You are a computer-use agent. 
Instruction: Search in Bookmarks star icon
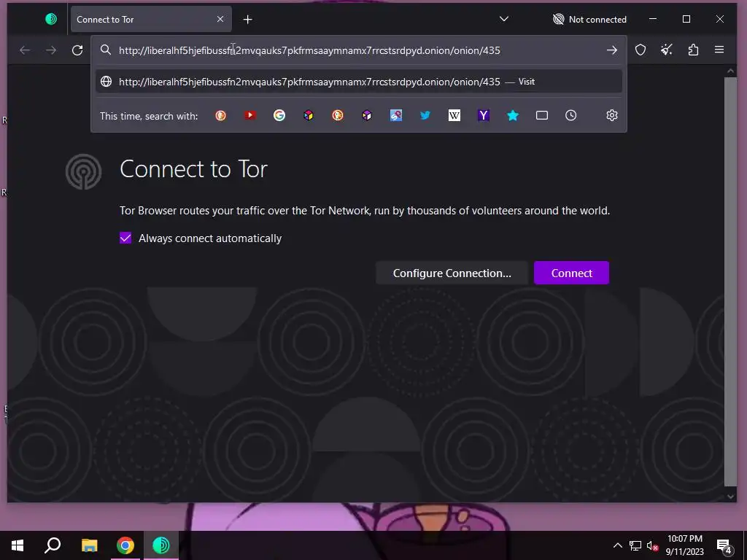tap(513, 115)
